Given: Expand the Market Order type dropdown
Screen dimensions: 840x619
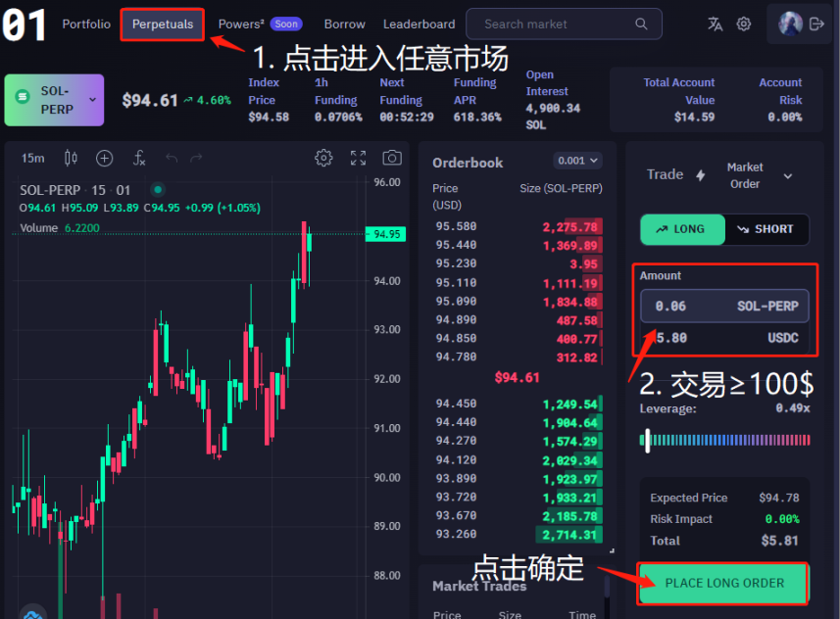Looking at the screenshot, I should 760,176.
